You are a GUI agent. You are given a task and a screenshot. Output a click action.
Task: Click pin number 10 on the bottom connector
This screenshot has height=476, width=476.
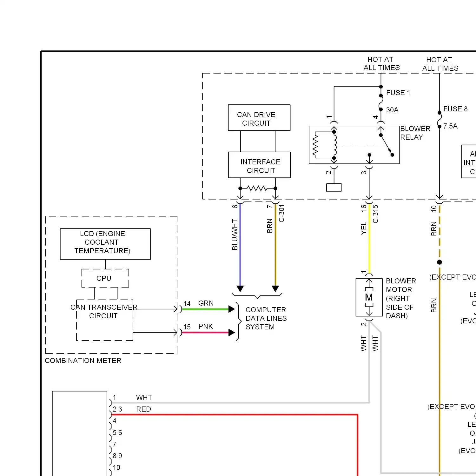116,468
